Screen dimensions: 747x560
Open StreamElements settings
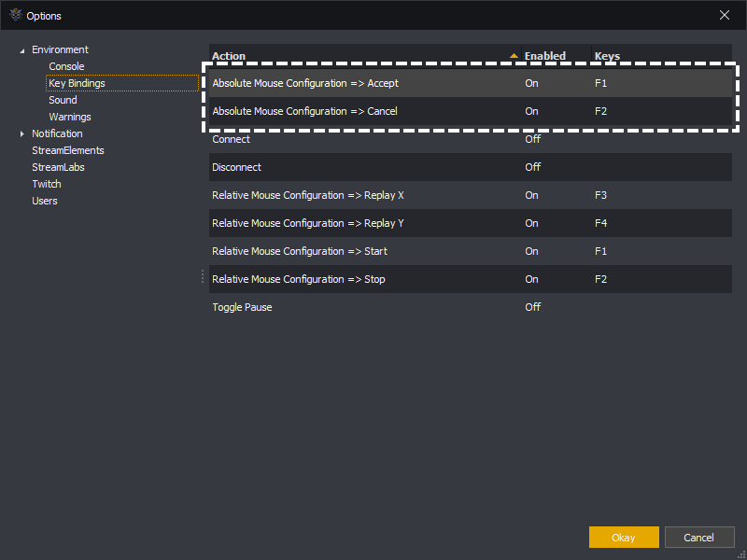pos(68,150)
